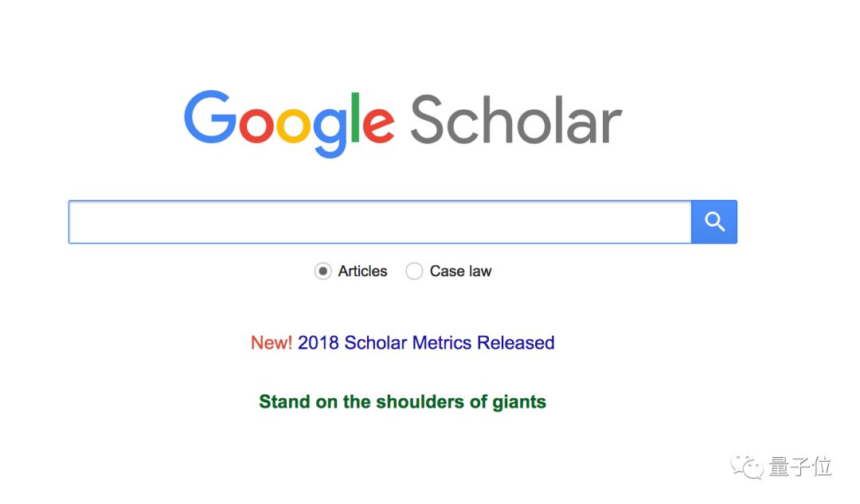860x504 pixels.
Task: Click the Stand on the shoulders of giants text
Action: [x=402, y=402]
